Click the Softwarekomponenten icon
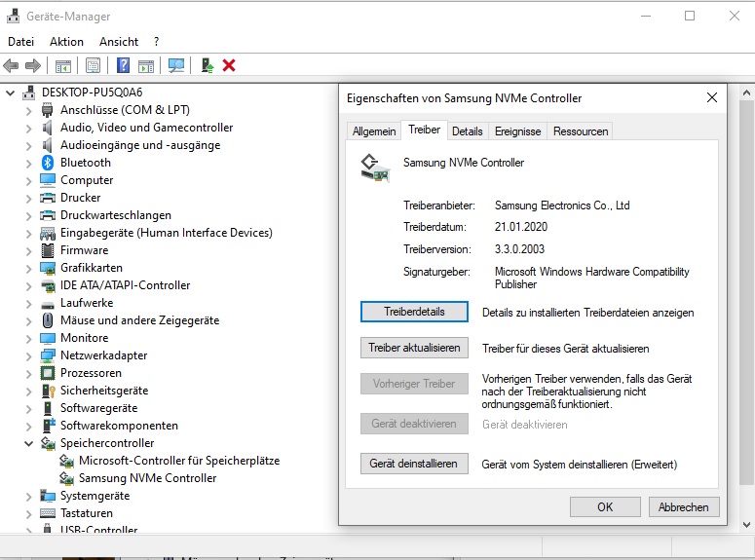Image resolution: width=755 pixels, height=560 pixels. (49, 426)
